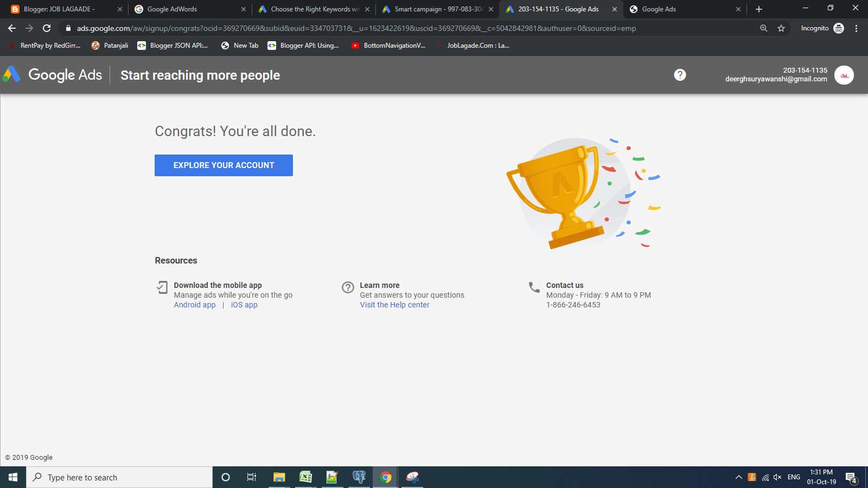Image resolution: width=868 pixels, height=488 pixels.
Task: Open the iOS app link
Action: [x=244, y=305]
